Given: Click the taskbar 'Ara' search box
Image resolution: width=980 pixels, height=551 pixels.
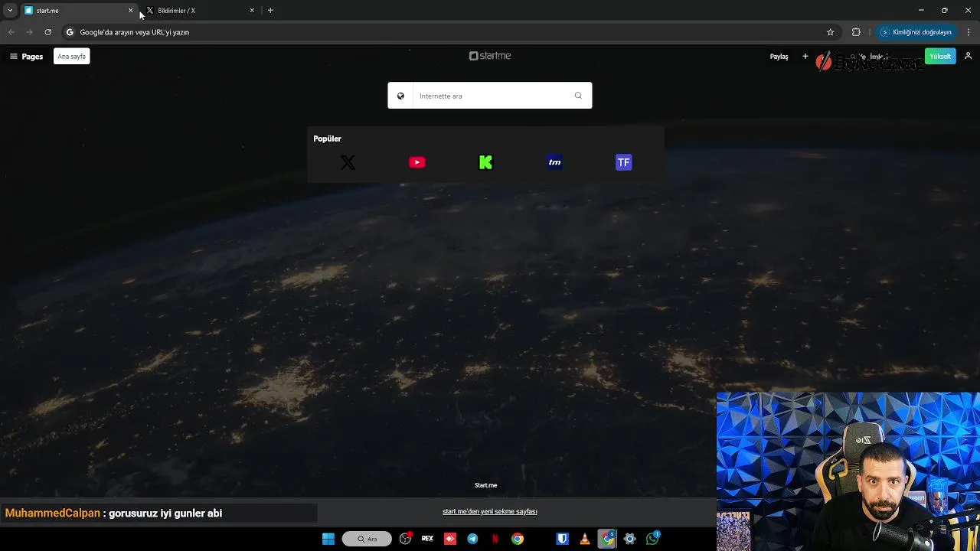Looking at the screenshot, I should click(x=367, y=539).
